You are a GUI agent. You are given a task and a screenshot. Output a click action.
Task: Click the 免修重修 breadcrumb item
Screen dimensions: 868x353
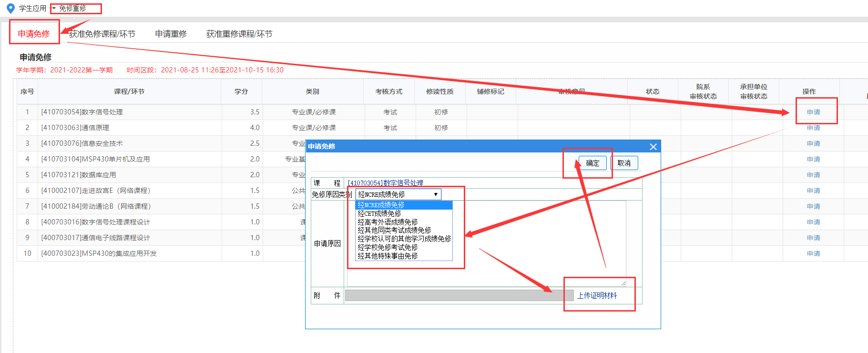[72, 9]
